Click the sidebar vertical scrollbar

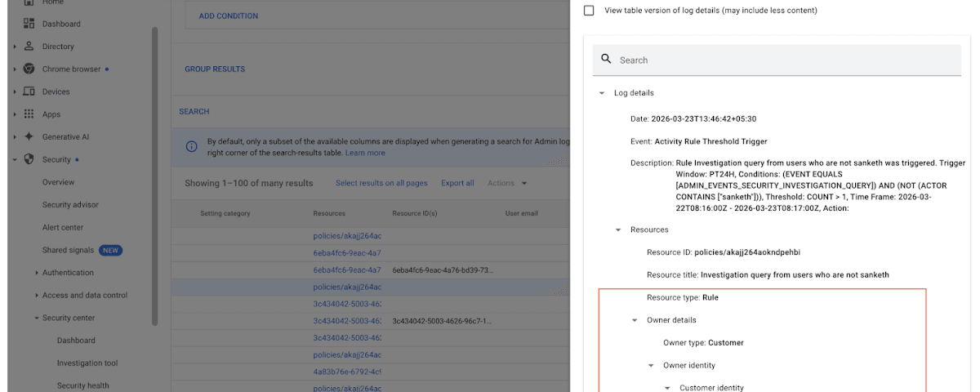(x=154, y=163)
